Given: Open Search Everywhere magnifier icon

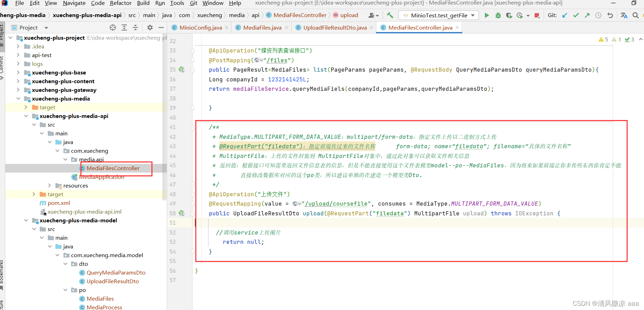Looking at the screenshot, I should point(636,15).
